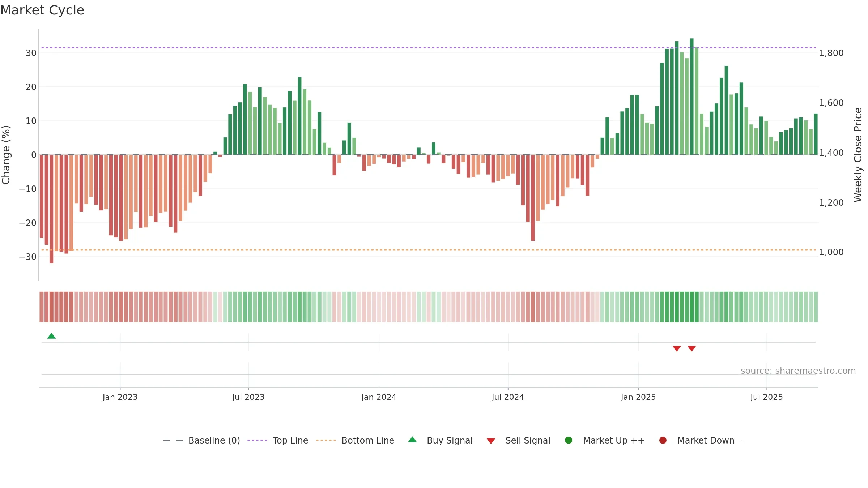Toggle Market Up ++ legend entry
Screen dimensions: 868x488
click(x=605, y=440)
